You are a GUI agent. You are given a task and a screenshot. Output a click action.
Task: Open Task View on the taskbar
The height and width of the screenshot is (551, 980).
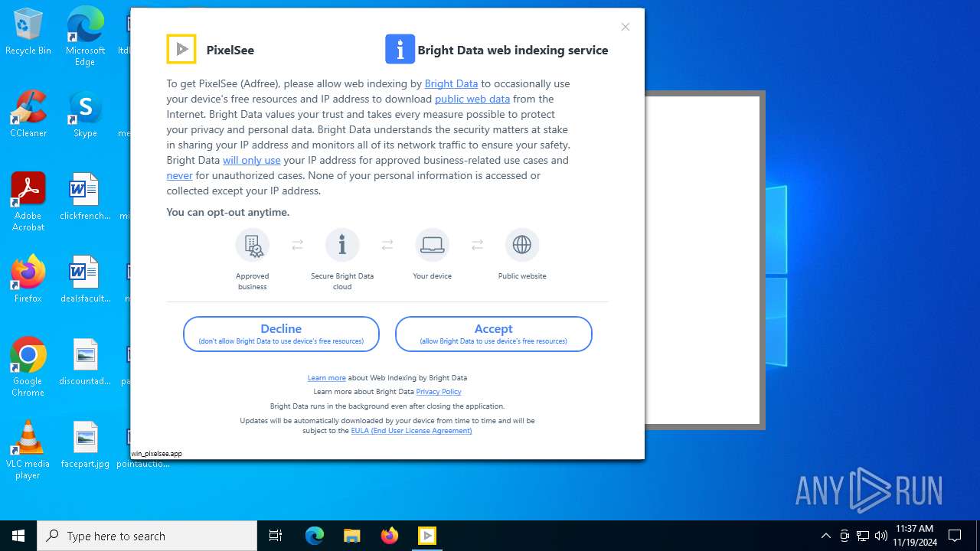[x=276, y=536]
